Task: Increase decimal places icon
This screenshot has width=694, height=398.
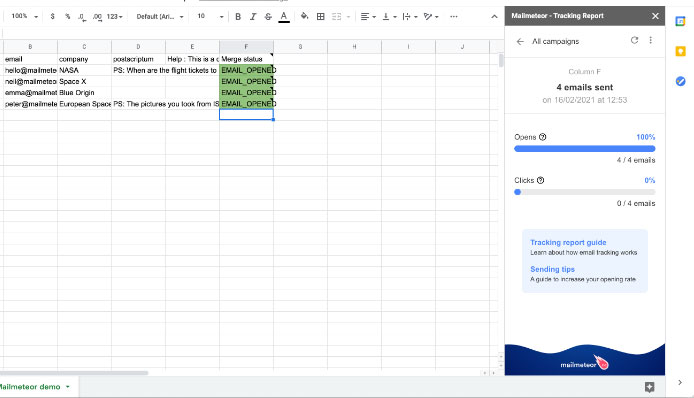Action: point(97,16)
